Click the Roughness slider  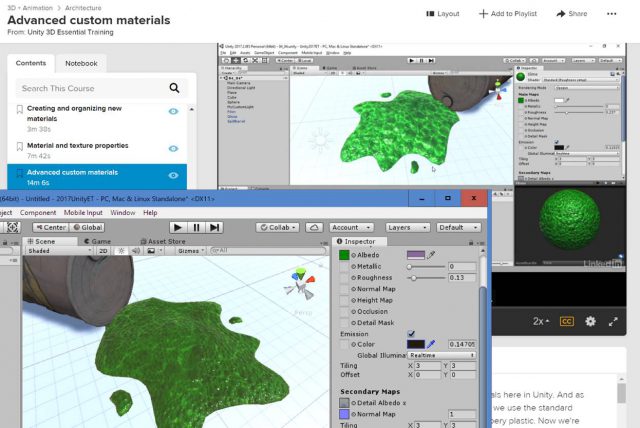pos(426,278)
